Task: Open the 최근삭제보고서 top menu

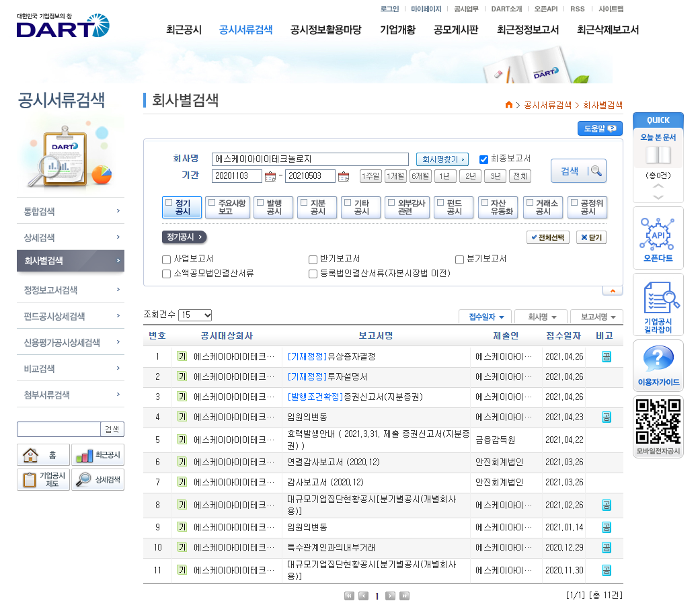Action: tap(608, 30)
